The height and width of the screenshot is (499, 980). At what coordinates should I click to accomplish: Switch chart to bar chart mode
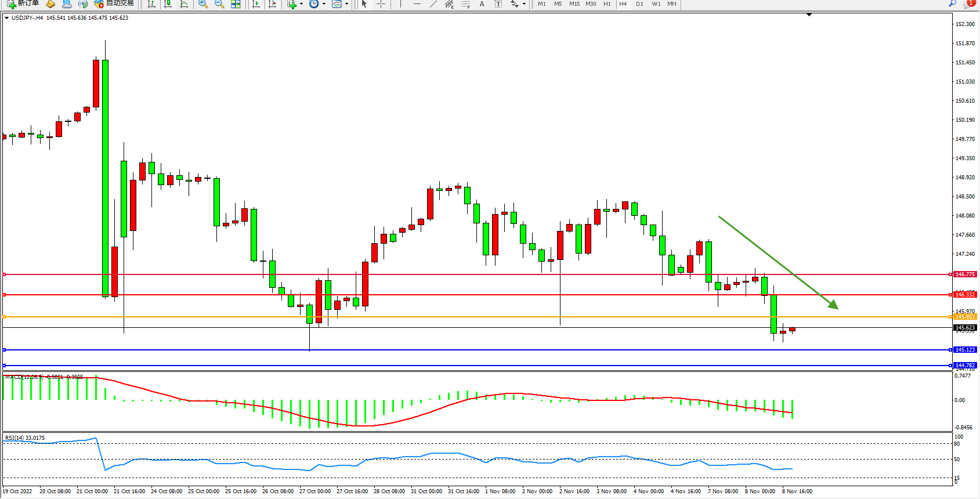click(151, 4)
